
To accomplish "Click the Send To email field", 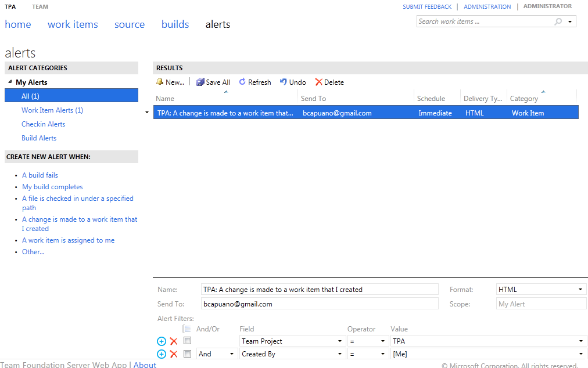I will click(319, 304).
